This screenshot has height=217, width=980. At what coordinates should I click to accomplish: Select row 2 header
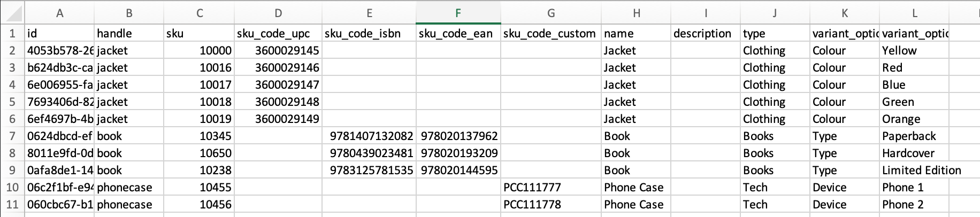click(12, 51)
